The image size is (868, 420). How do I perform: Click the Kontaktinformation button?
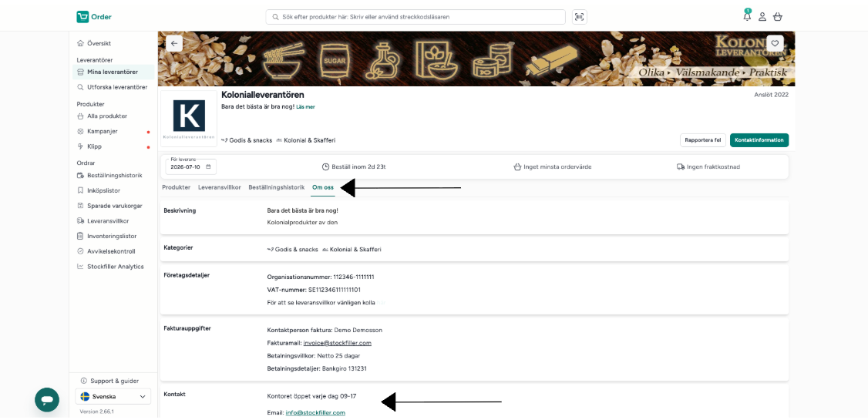point(759,140)
